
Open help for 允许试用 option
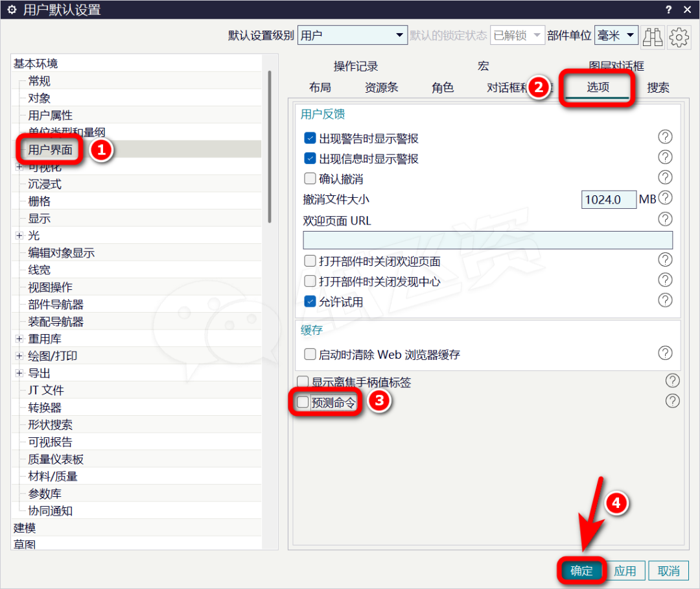665,300
